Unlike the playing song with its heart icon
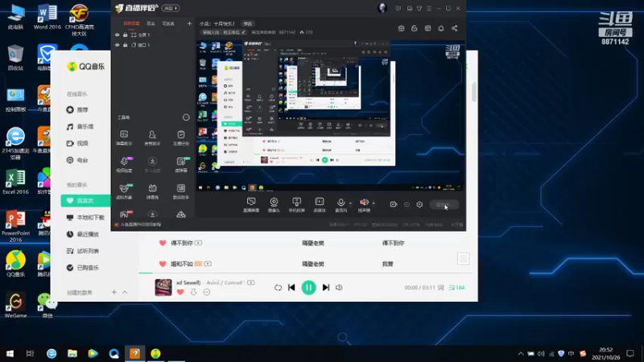The width and height of the screenshot is (644, 362). click(180, 292)
